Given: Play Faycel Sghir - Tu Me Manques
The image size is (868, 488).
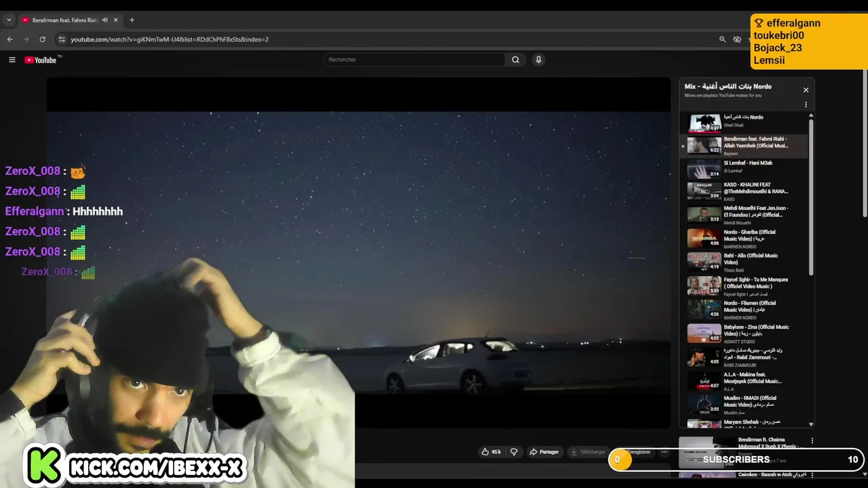Looking at the screenshot, I should pyautogui.click(x=743, y=286).
